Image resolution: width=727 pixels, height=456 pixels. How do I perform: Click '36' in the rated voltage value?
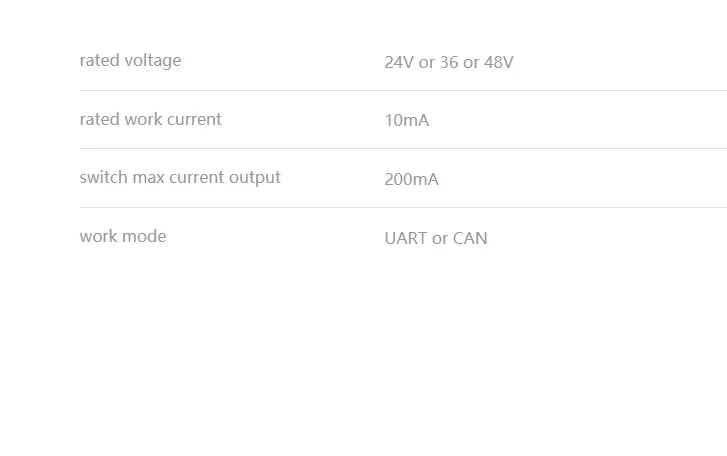click(449, 63)
